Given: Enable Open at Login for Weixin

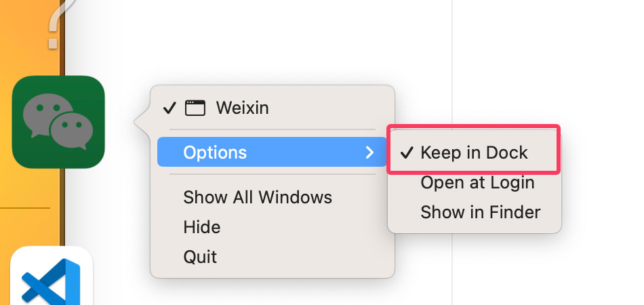Looking at the screenshot, I should point(477,182).
